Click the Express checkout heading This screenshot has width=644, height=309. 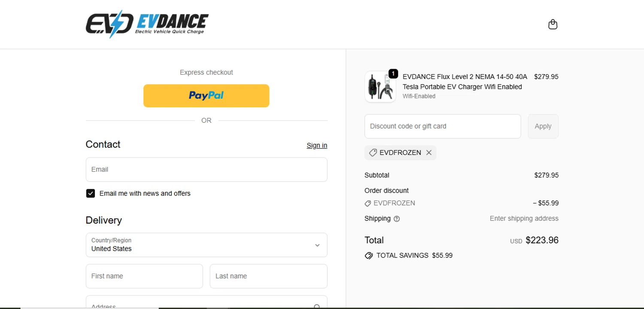tap(207, 73)
